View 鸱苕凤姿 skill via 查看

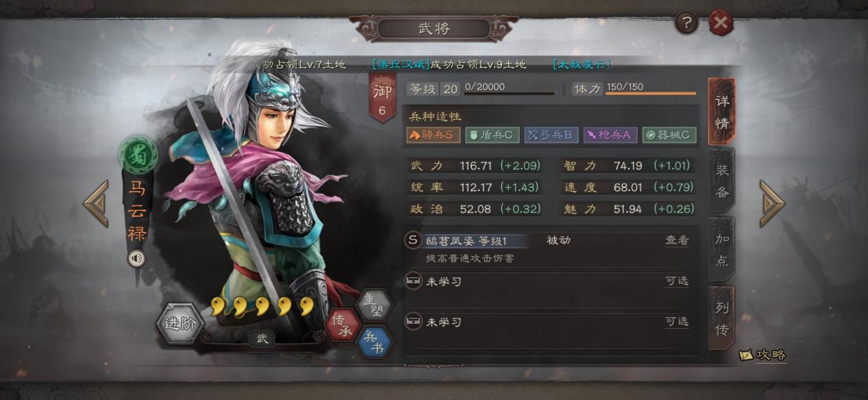tap(677, 240)
